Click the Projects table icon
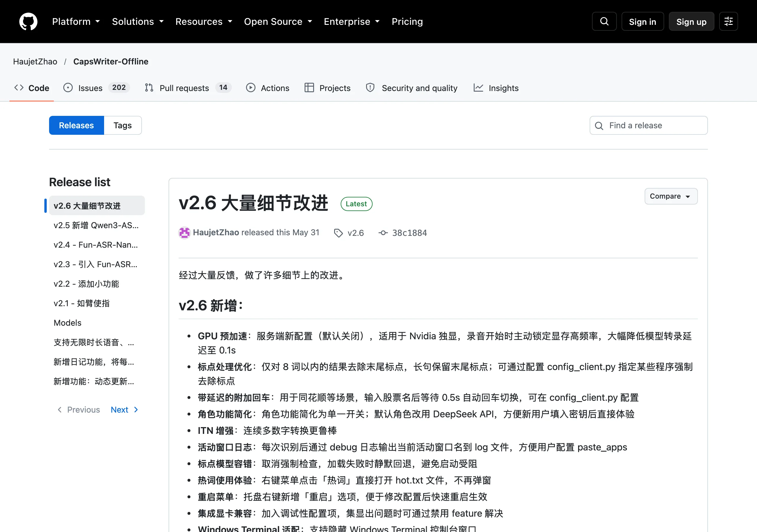This screenshot has height=532, width=757. tap(309, 88)
